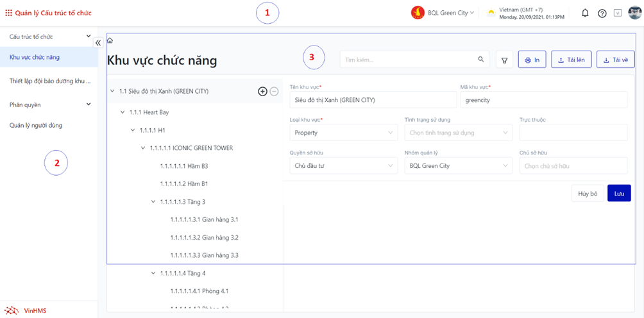
Task: Collapse the 1.1.1.1.1.3 Tầng 3 node
Action: pos(153,201)
